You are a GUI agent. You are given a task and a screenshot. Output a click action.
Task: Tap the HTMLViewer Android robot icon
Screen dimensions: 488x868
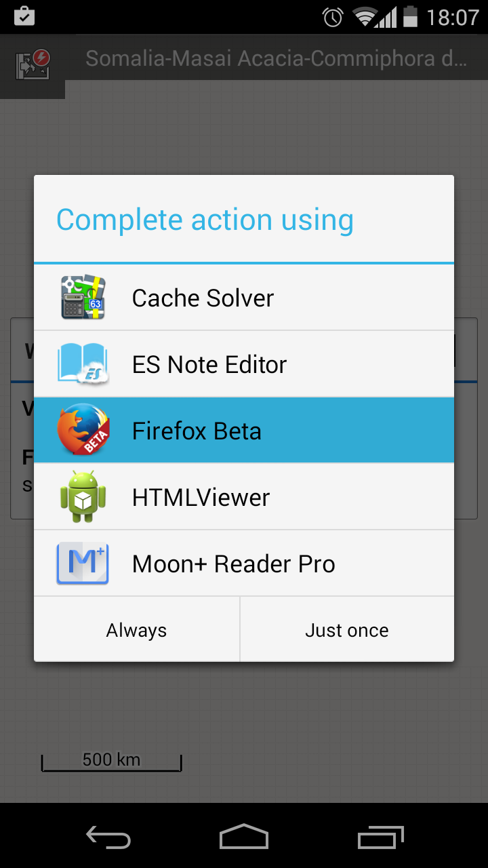(x=83, y=497)
